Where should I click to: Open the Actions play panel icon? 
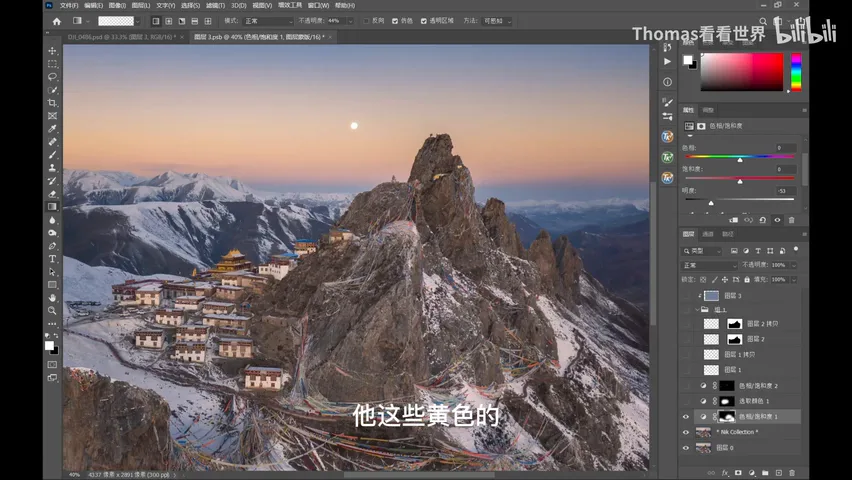click(x=667, y=62)
